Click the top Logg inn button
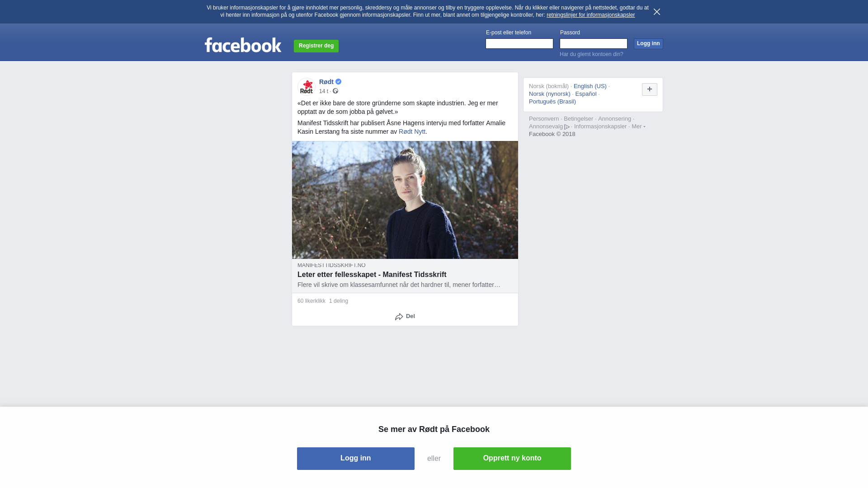Image resolution: width=868 pixels, height=488 pixels. (x=648, y=43)
